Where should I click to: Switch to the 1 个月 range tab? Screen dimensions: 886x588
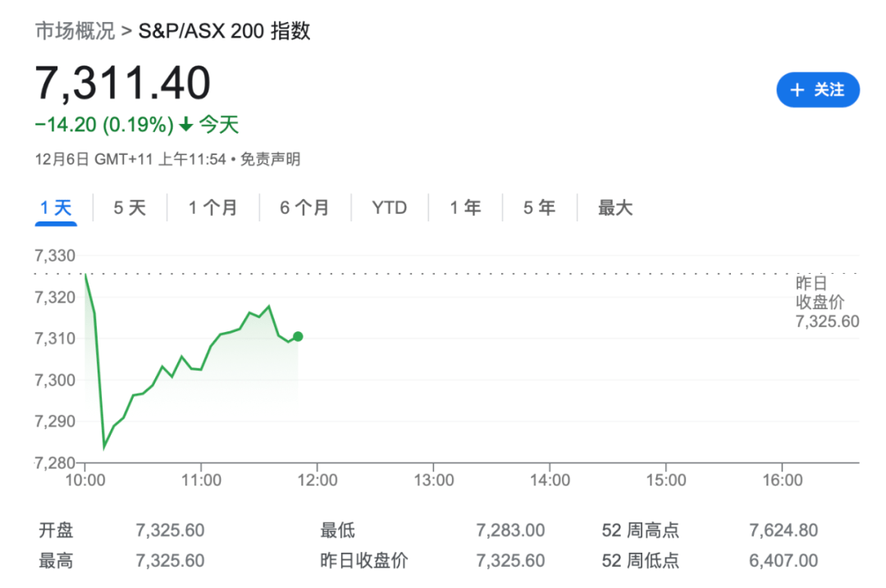point(212,208)
